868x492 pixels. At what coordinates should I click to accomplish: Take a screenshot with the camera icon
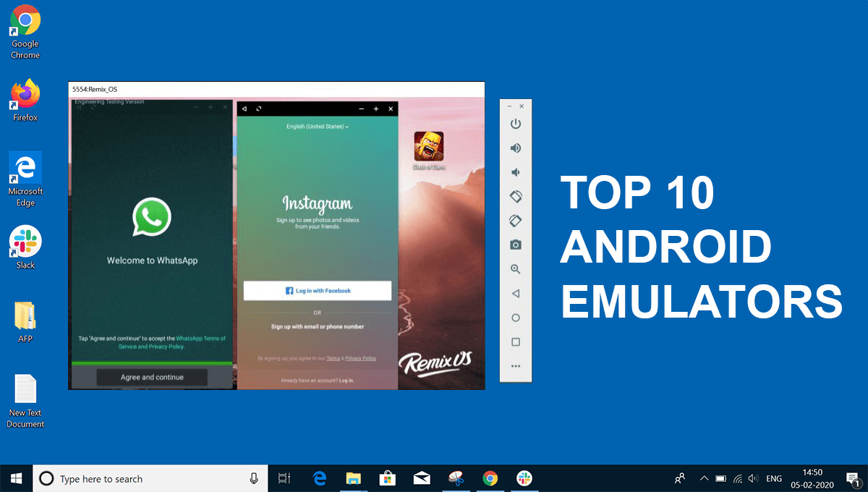click(x=516, y=245)
